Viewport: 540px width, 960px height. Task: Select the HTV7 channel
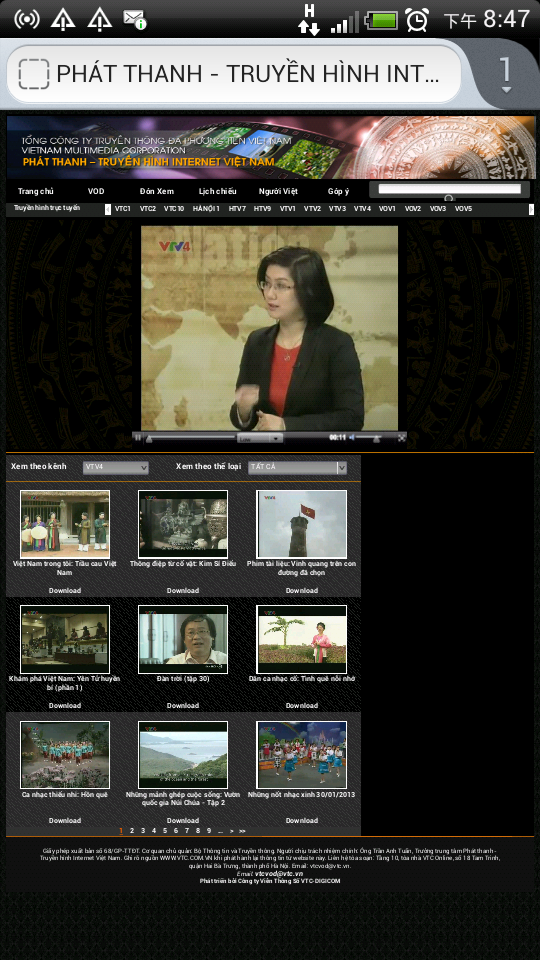238,209
